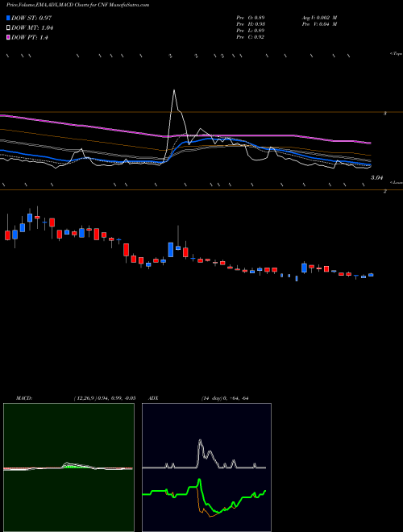Open the green MACD indicator chart
Viewport: 403px width, 532px height.
coord(69,468)
